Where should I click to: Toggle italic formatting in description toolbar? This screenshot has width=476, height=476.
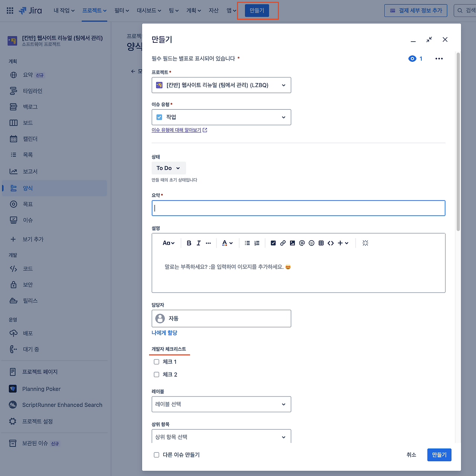[199, 243]
